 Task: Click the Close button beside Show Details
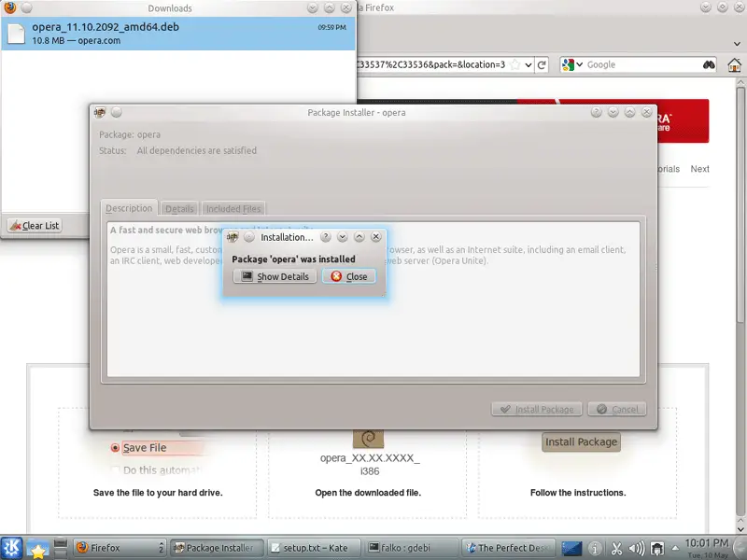[x=349, y=276]
